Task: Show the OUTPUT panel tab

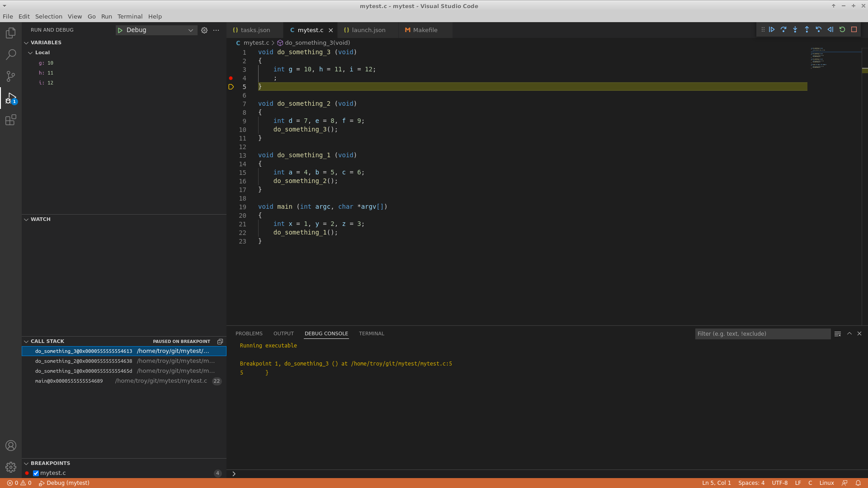Action: [283, 334]
